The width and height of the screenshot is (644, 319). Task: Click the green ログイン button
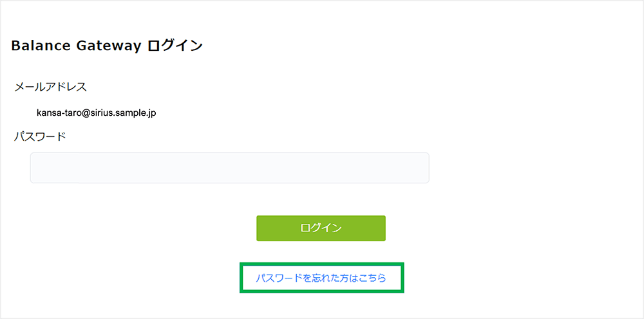pos(321,228)
